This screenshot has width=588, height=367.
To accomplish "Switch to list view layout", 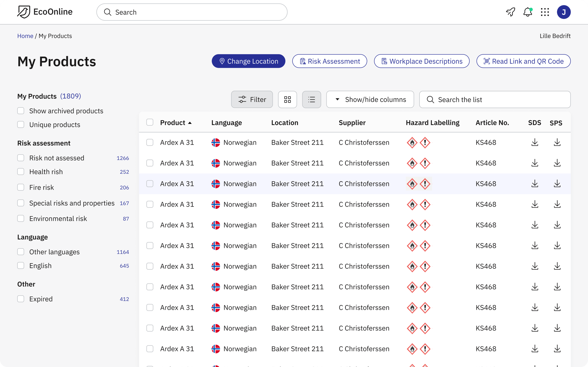I will tap(311, 100).
